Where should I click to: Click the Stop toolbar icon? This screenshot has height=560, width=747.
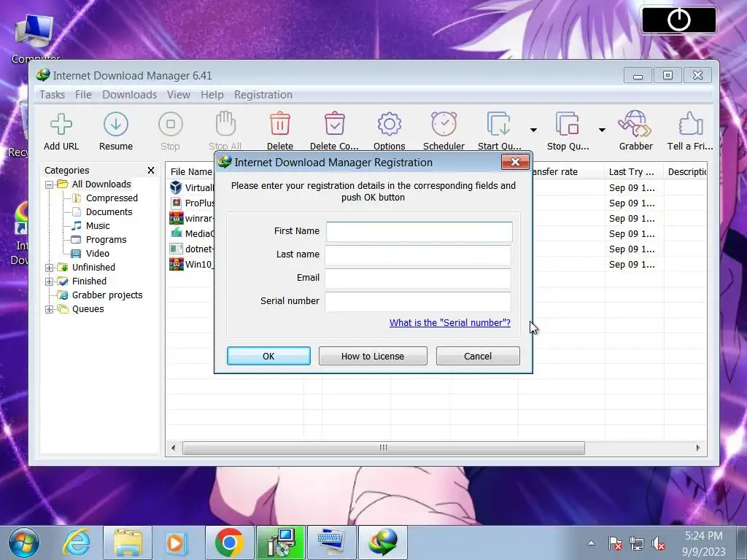click(x=171, y=124)
